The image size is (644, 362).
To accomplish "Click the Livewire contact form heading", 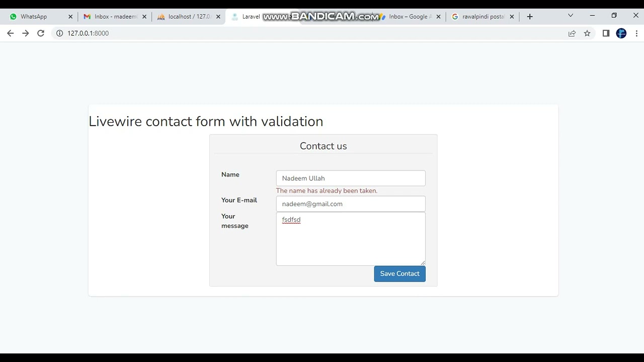I will coord(206,121).
